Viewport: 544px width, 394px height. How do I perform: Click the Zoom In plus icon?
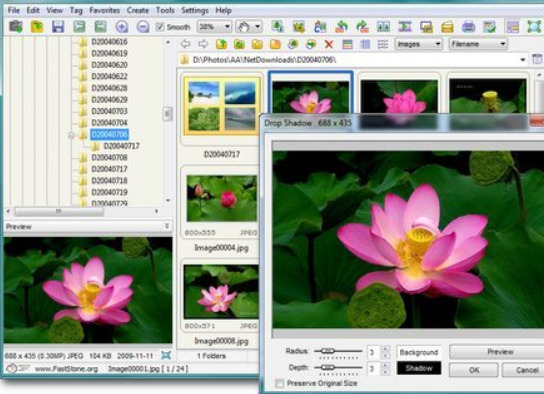122,26
